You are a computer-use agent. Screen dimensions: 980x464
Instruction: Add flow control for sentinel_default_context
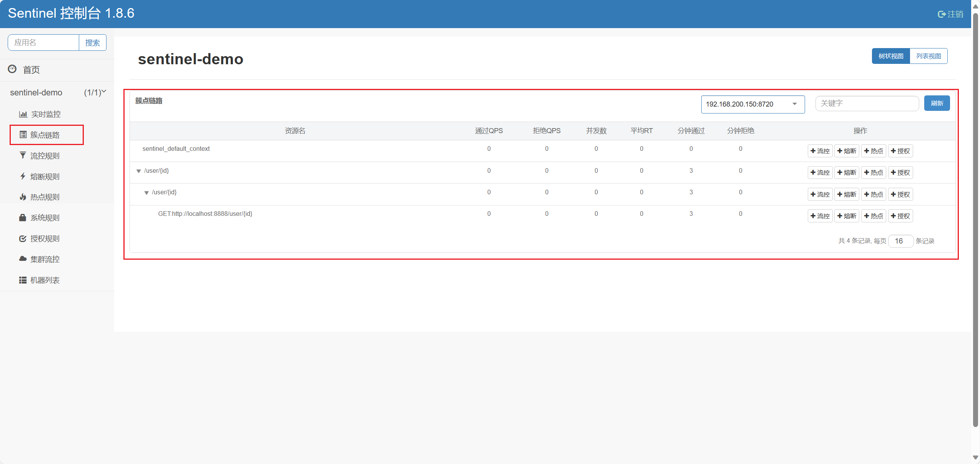click(x=820, y=151)
